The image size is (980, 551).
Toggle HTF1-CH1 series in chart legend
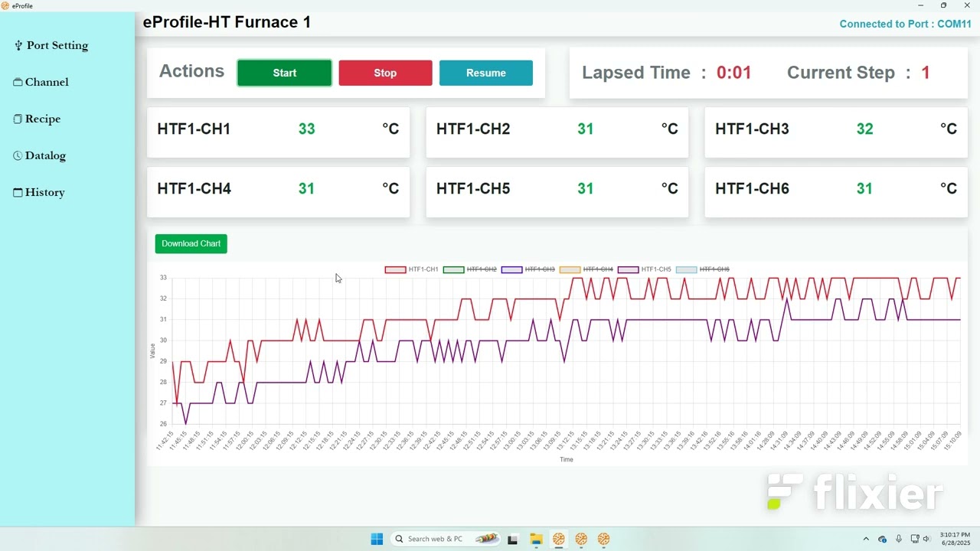(412, 269)
